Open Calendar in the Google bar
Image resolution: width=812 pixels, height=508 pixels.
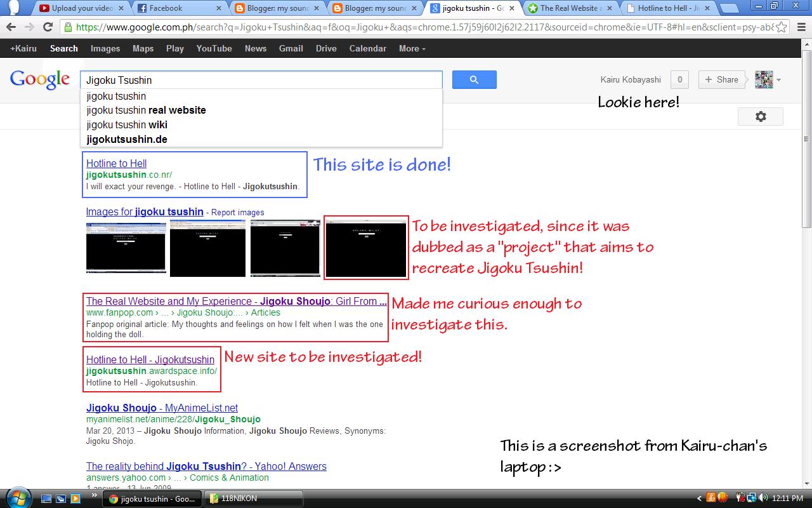(368, 48)
